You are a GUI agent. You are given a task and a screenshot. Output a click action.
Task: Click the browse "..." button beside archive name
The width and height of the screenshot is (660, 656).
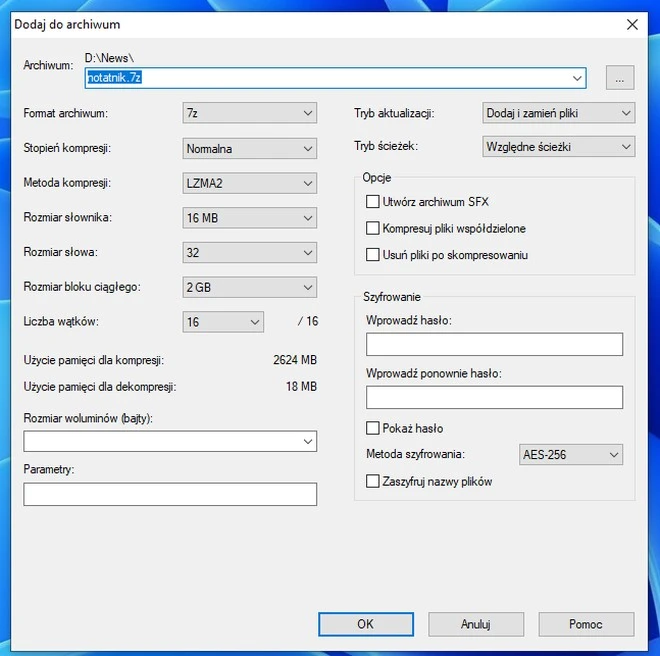pyautogui.click(x=620, y=78)
